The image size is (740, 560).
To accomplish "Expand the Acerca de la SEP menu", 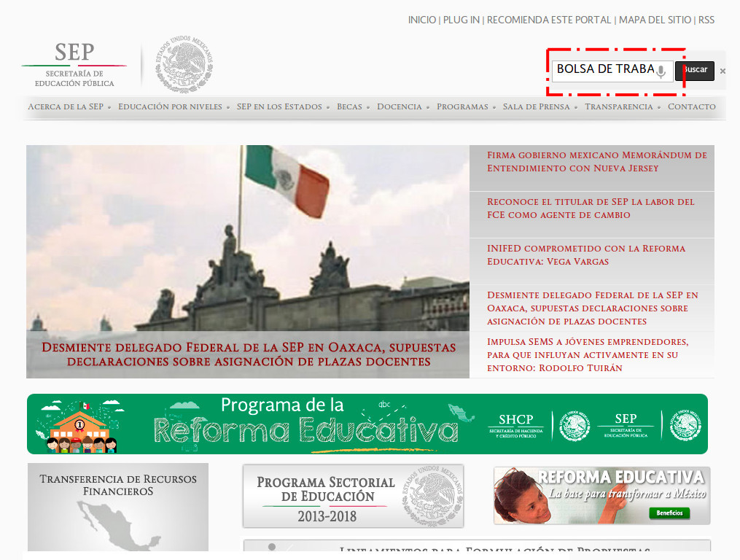I will coord(66,106).
